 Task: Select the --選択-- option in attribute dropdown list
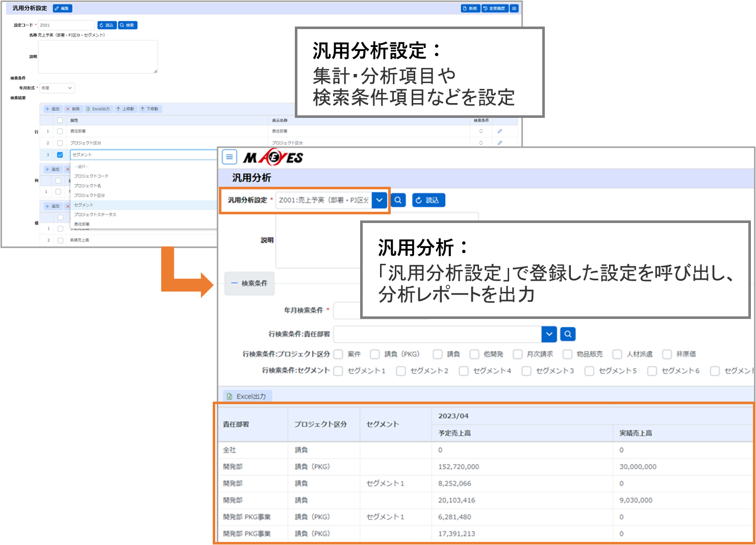click(x=144, y=167)
